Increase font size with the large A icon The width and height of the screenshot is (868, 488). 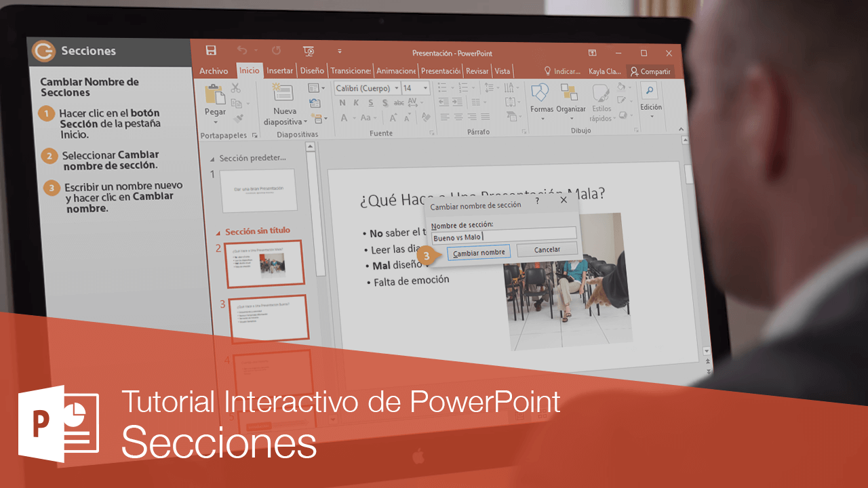[x=393, y=118]
